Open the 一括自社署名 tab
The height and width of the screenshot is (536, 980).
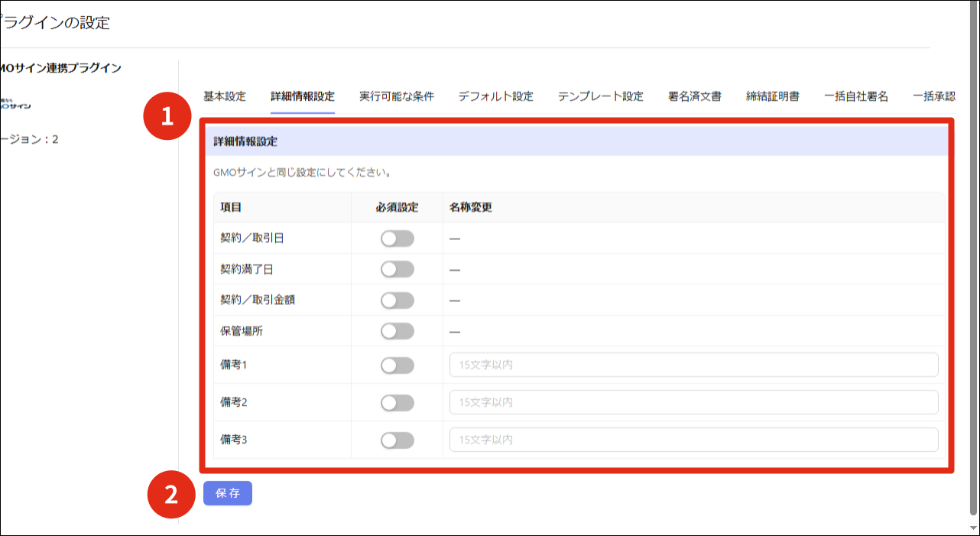[x=856, y=96]
